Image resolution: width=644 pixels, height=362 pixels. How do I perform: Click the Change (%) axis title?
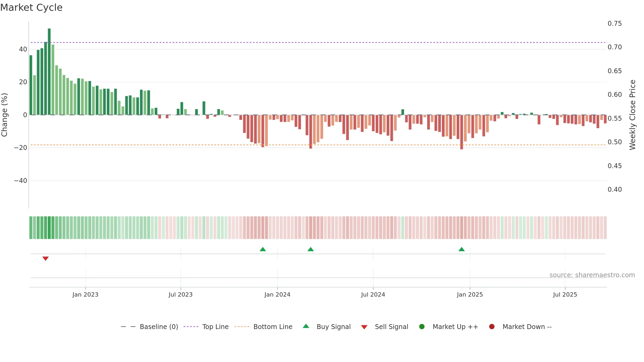[5, 115]
